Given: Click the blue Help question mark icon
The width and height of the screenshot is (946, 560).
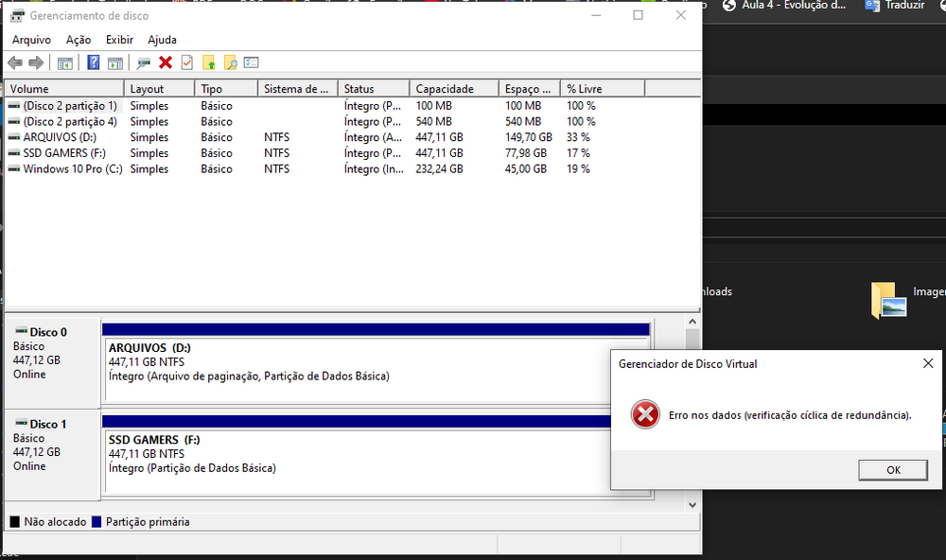Looking at the screenshot, I should click(94, 63).
